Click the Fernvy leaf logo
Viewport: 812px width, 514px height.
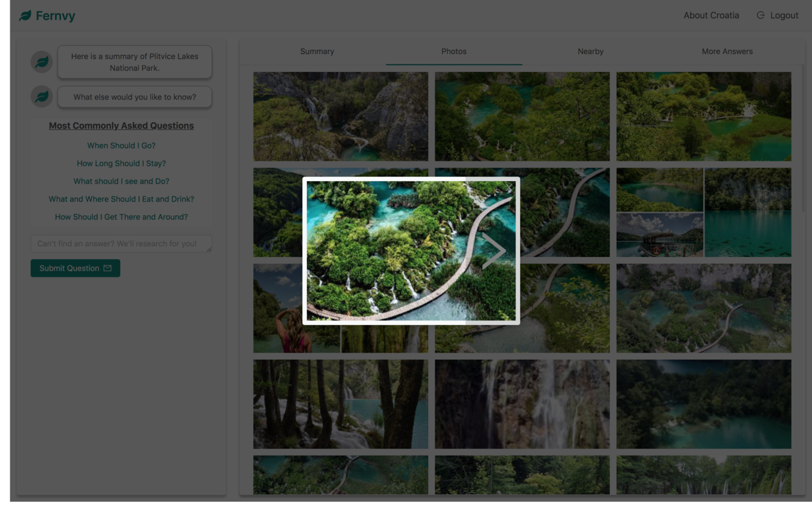click(x=25, y=14)
